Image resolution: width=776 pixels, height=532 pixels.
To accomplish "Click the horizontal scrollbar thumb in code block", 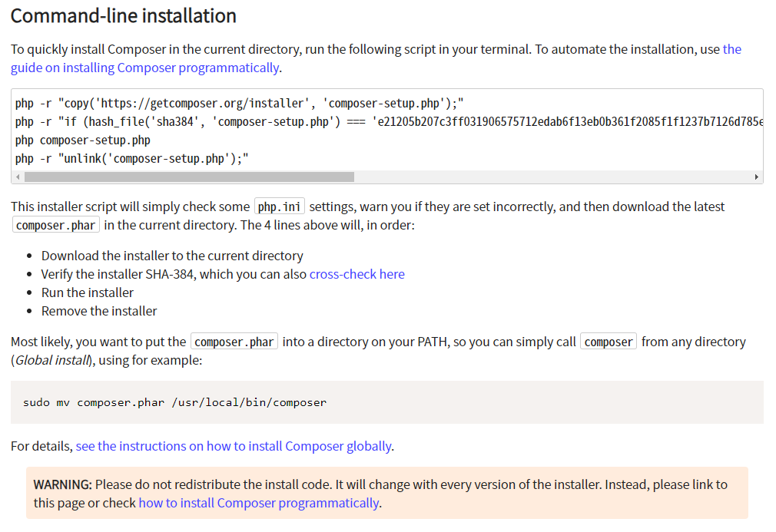I will pos(189,177).
